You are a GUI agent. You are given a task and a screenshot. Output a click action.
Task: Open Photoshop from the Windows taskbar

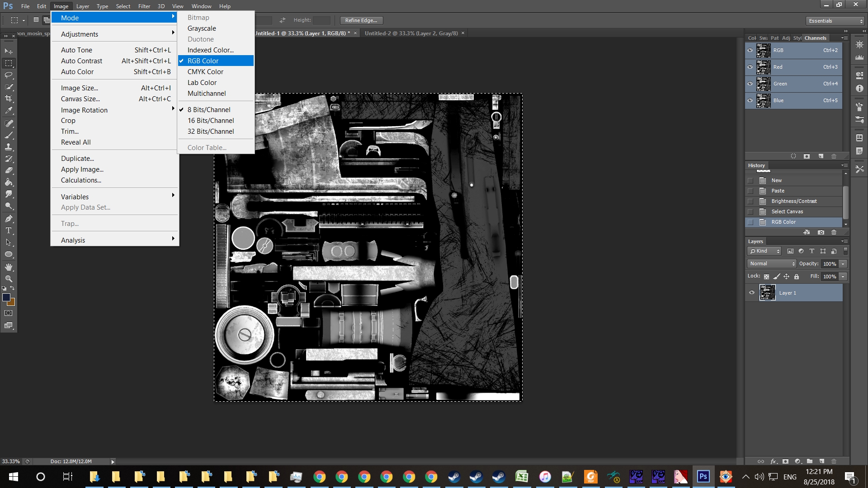[x=703, y=477]
